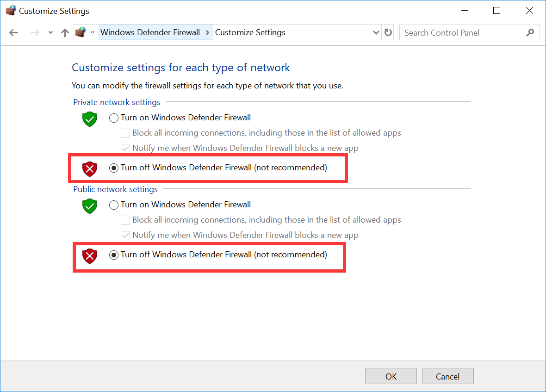Click the chevron after Windows Defender Firewall breadcrumb
546x392 pixels.
pyautogui.click(x=207, y=32)
